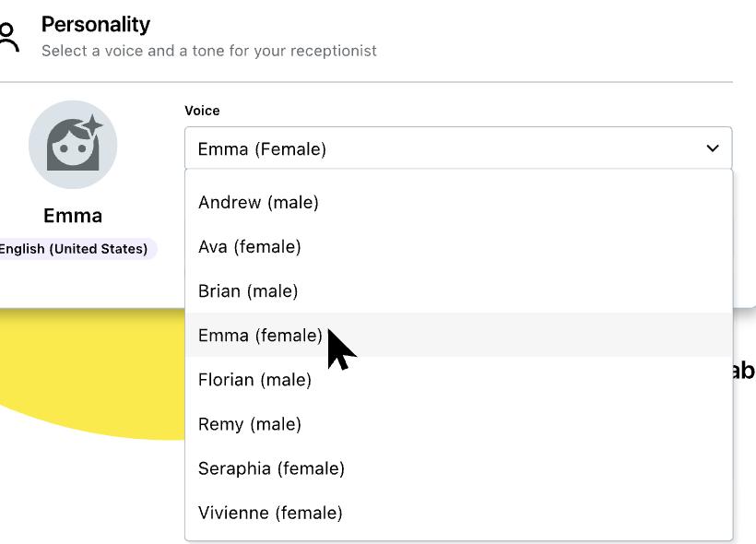Select Remy (male) voice option
Screen dimensions: 756x544
[249, 424]
